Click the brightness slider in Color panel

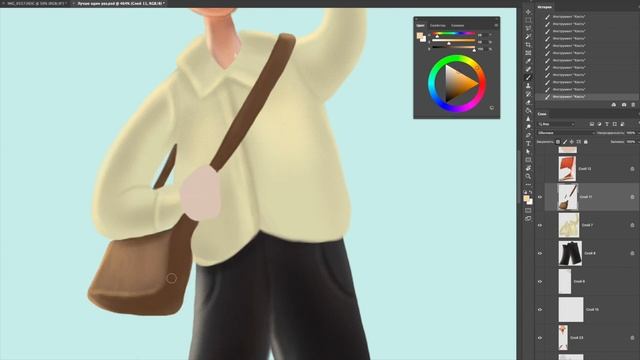(453, 47)
